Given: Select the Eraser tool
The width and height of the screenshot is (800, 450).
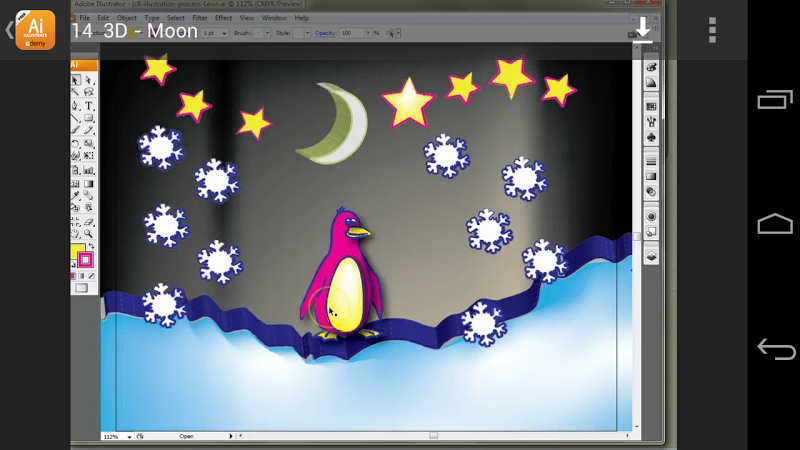Looking at the screenshot, I should tap(89, 221).
